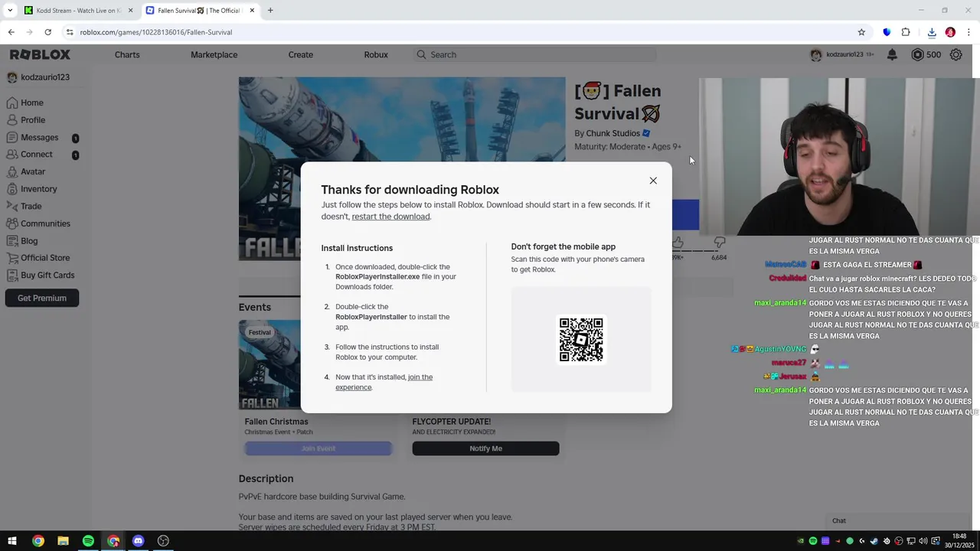Image resolution: width=980 pixels, height=551 pixels.
Task: Click the Roblox mobile app QR code
Action: pos(581,340)
